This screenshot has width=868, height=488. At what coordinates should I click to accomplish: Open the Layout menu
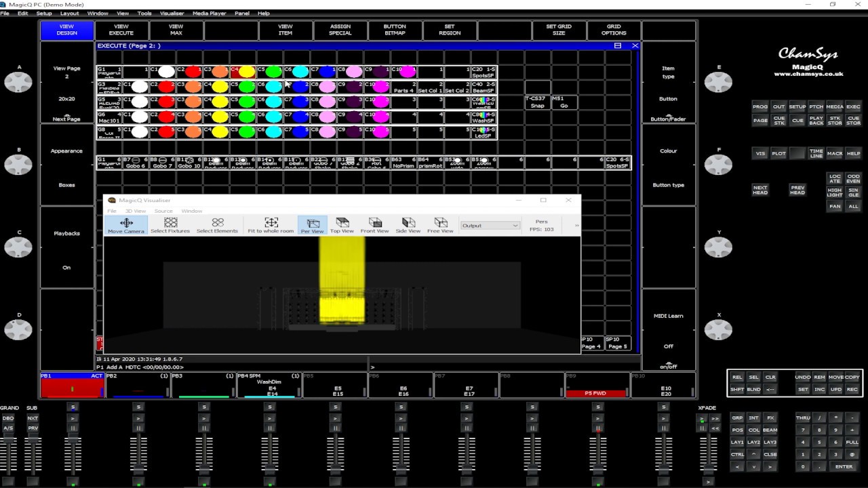[69, 13]
